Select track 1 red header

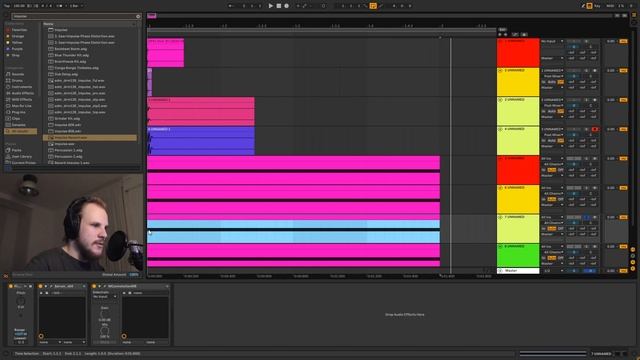[518, 53]
